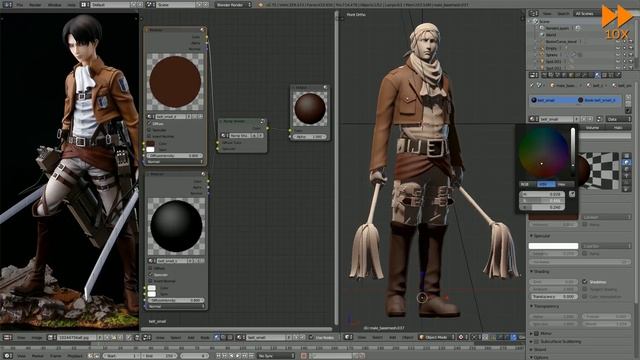Toggle Use Nodes checkbox in node editor

(x=311, y=338)
